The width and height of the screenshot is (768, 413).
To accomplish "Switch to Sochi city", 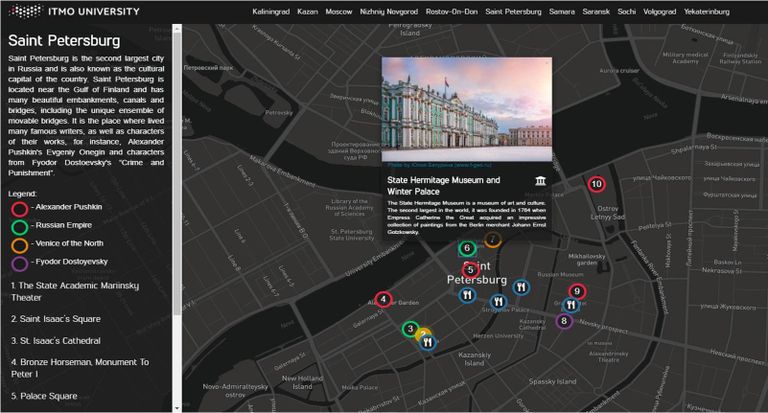I will 626,11.
